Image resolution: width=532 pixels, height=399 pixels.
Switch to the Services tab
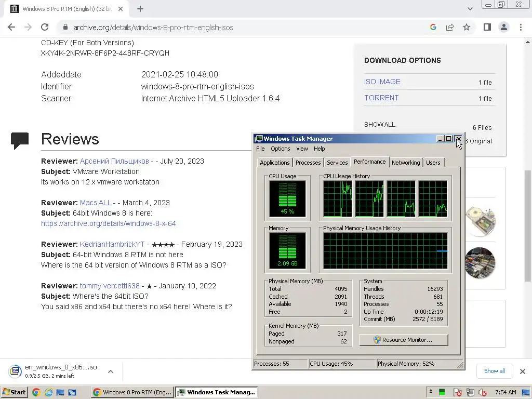click(x=337, y=163)
